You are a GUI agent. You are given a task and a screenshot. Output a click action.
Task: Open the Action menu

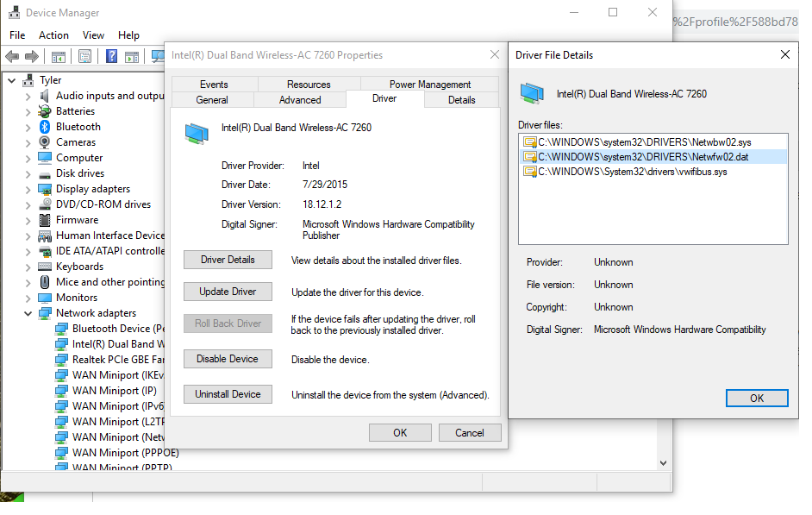(x=53, y=35)
